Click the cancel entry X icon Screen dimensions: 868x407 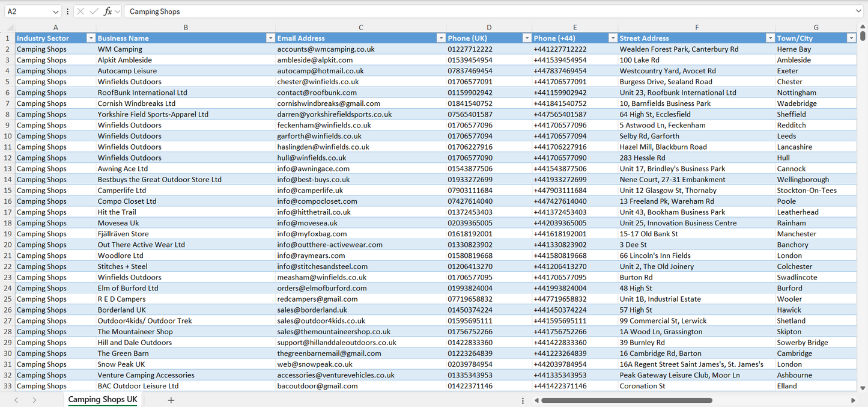(81, 11)
